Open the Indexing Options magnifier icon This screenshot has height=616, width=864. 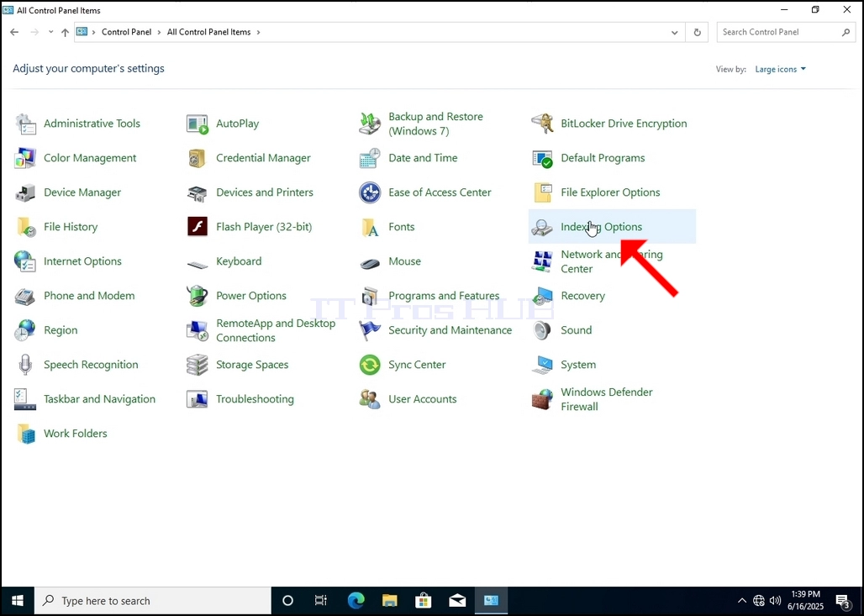coord(542,227)
